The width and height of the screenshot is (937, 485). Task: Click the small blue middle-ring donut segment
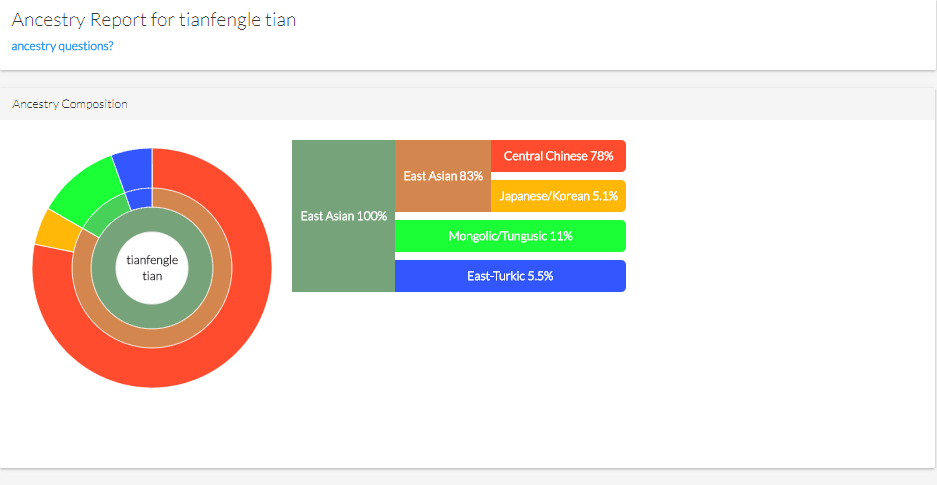click(x=140, y=199)
